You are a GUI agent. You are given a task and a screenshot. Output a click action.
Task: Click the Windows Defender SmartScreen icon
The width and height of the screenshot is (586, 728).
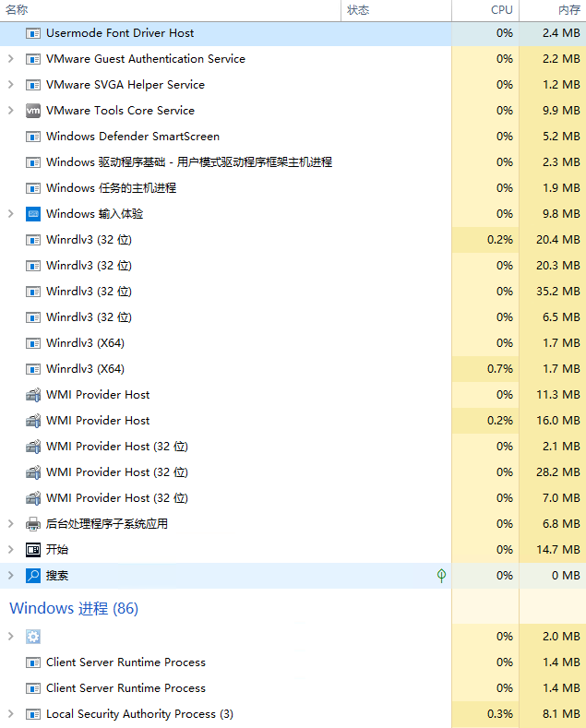pyautogui.click(x=33, y=137)
